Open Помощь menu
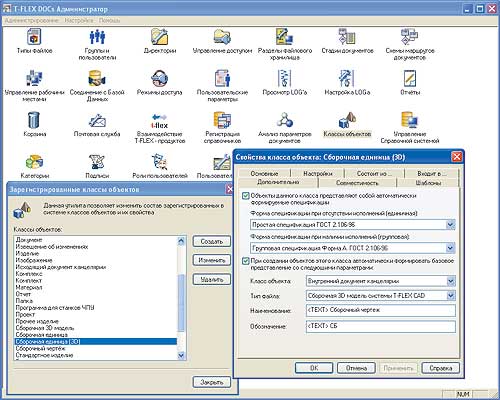This screenshot has height=400, width=500. click(x=109, y=20)
